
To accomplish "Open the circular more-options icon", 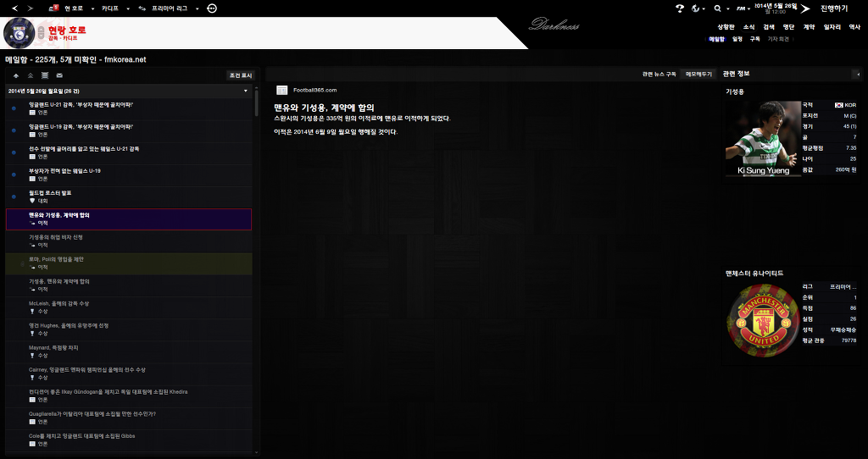I will pyautogui.click(x=212, y=8).
